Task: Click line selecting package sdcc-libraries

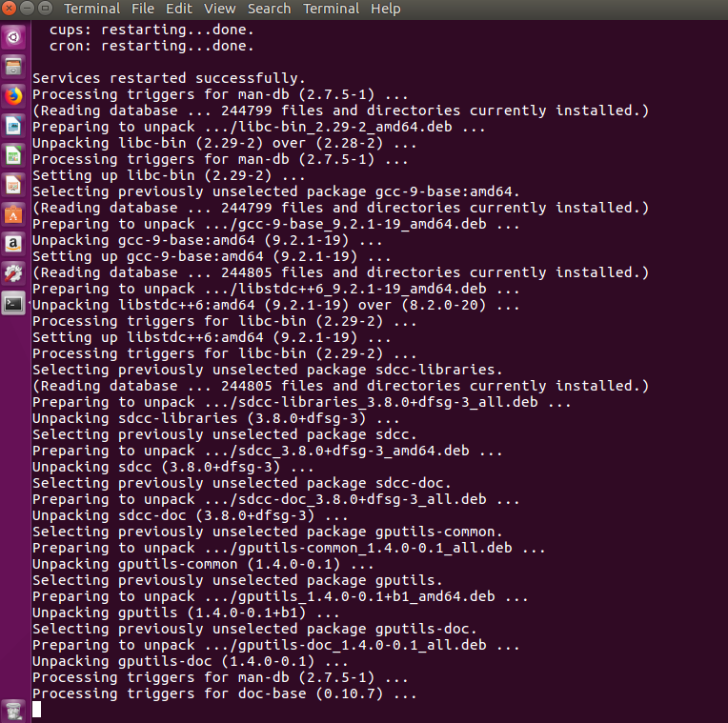Action: [x=267, y=370]
